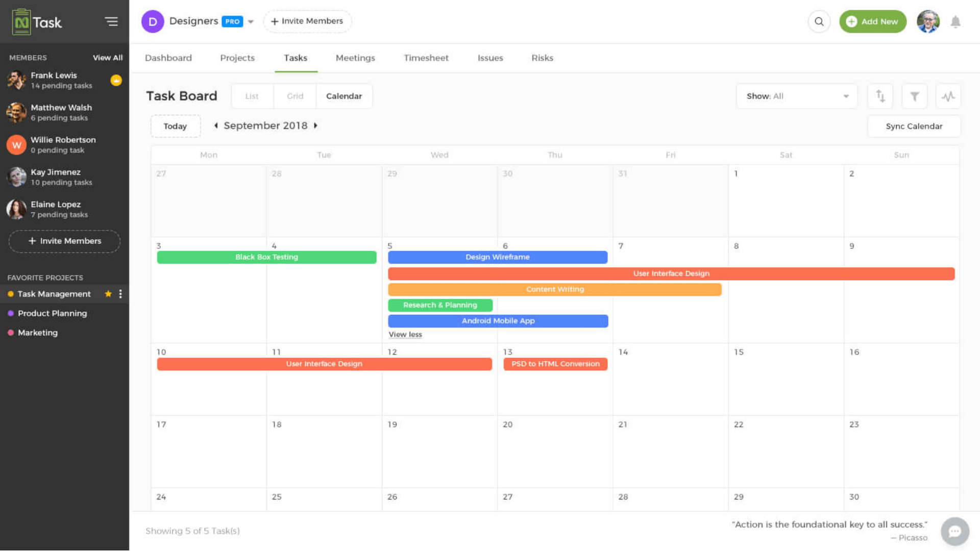
Task: Click the notification bell icon
Action: click(955, 21)
